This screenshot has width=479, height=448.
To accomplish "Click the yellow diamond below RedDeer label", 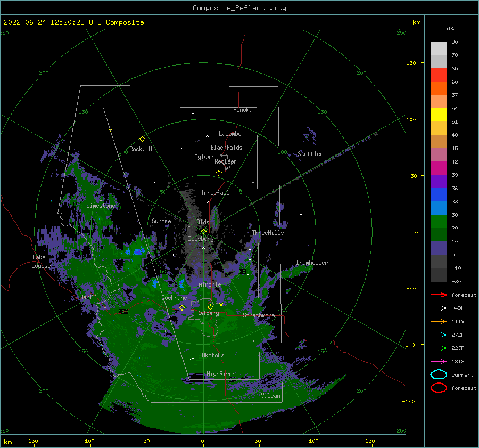I will coord(219,173).
